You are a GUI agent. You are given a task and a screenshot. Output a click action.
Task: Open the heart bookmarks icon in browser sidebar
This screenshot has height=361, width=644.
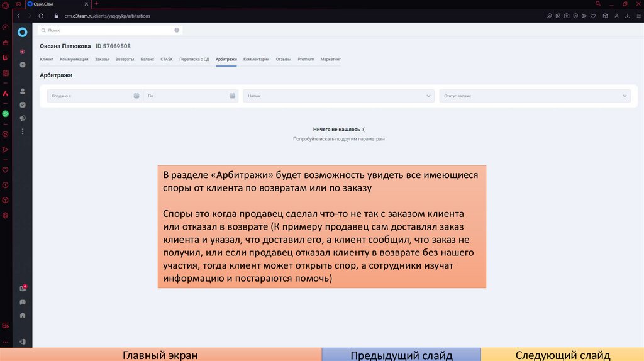(x=5, y=170)
